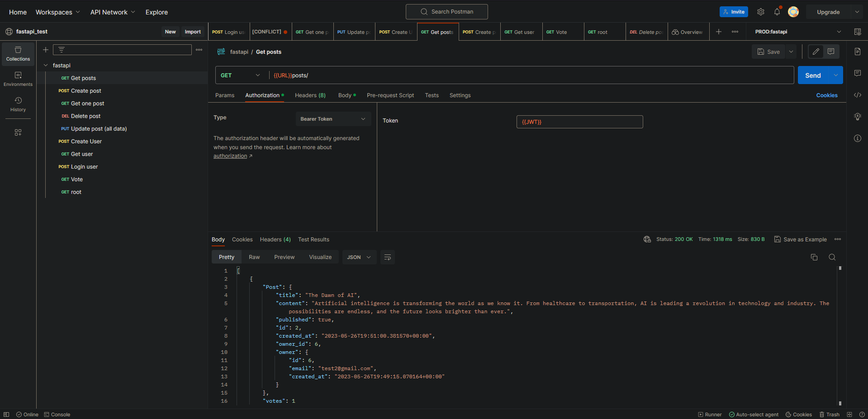868x419 pixels.
Task: Open the Console in the status bar
Action: tap(57, 414)
